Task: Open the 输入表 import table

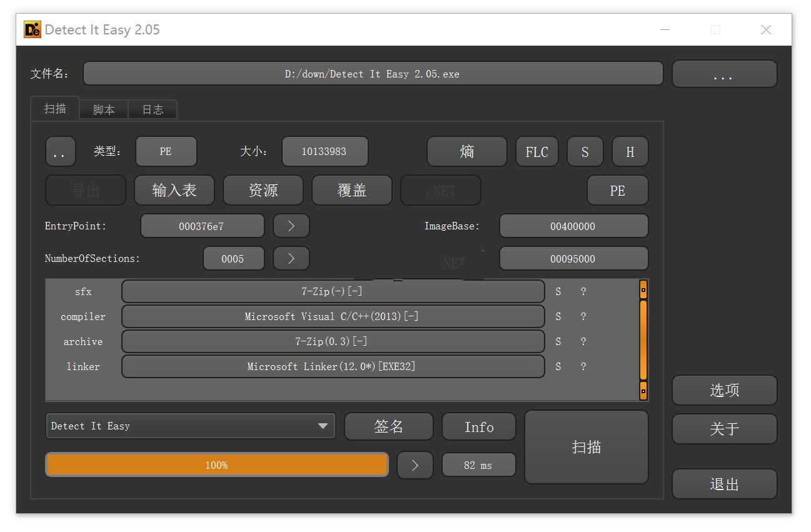Action: click(174, 191)
